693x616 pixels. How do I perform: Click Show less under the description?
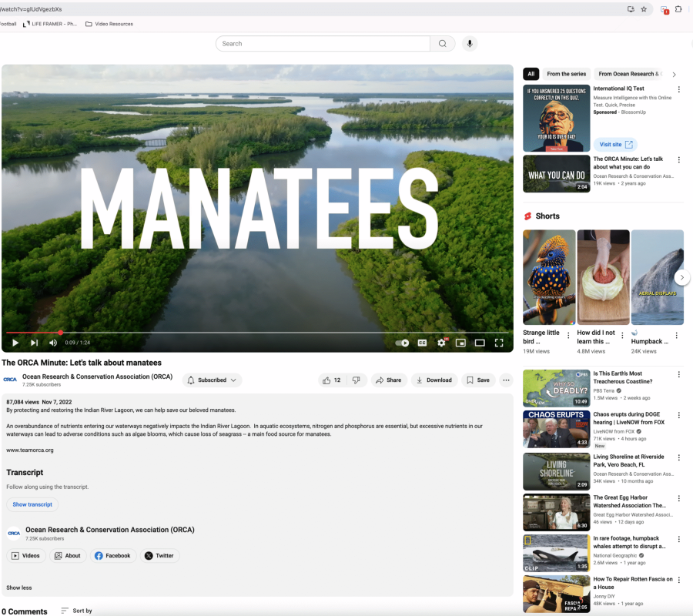click(19, 588)
